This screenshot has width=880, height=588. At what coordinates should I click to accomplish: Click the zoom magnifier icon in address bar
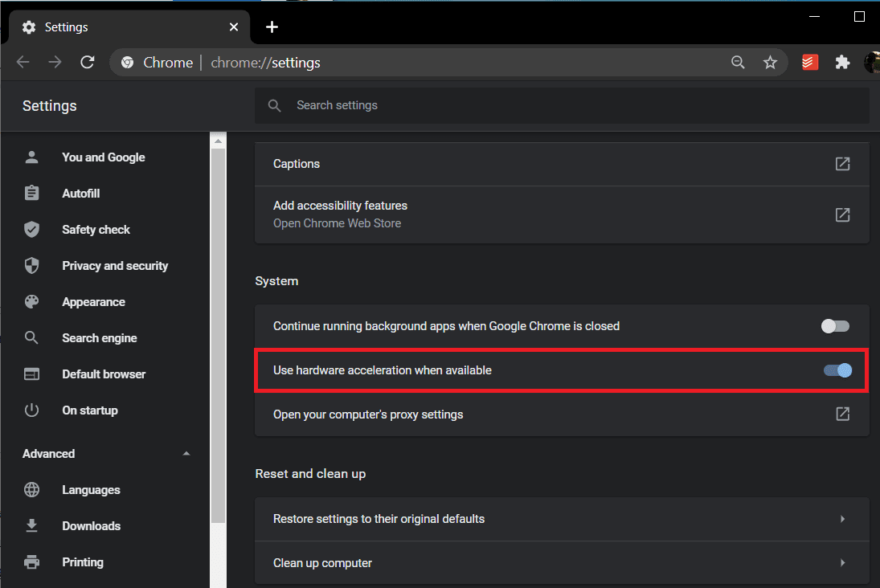click(x=738, y=63)
